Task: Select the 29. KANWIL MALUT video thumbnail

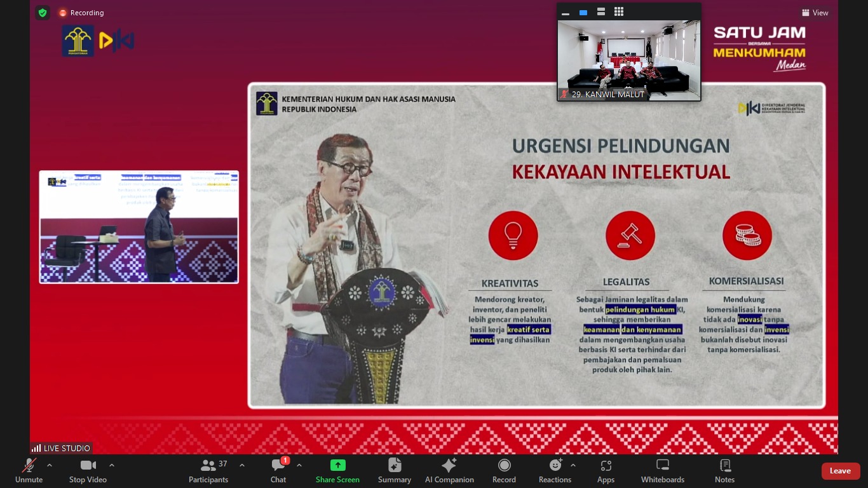Action: tap(629, 60)
